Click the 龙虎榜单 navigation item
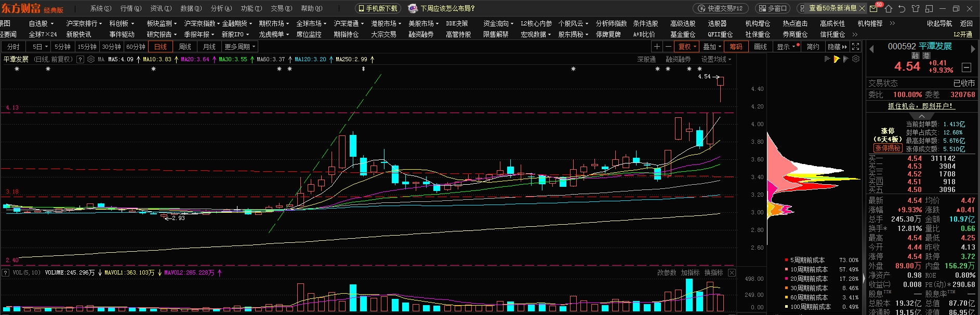This screenshot has height=315, width=980. [274, 34]
